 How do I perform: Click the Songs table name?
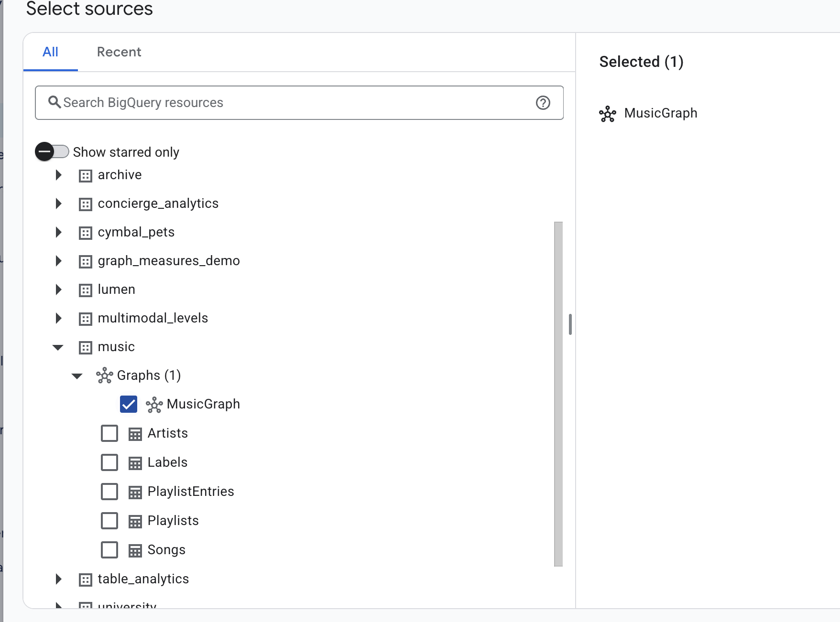(166, 550)
